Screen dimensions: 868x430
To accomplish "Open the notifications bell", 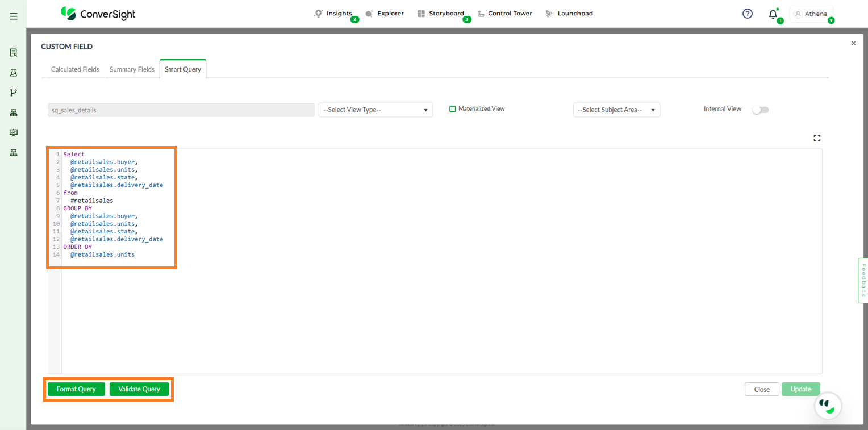I will point(773,14).
